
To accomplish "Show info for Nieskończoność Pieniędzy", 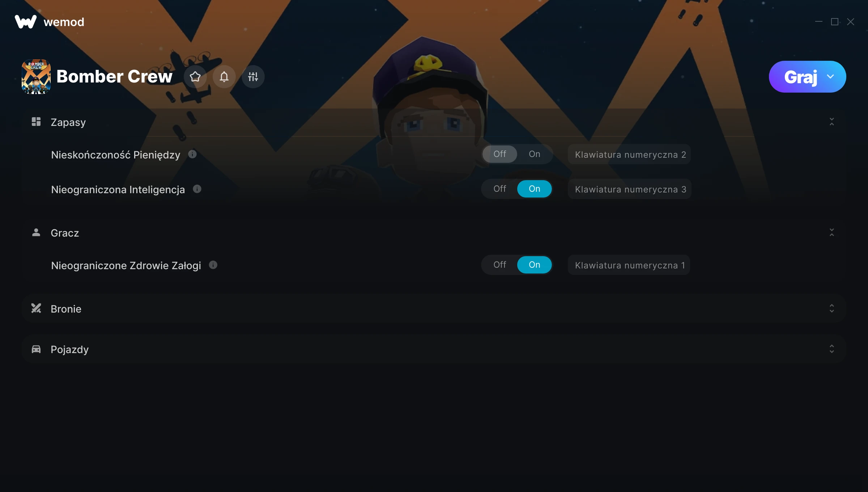I will click(x=192, y=154).
